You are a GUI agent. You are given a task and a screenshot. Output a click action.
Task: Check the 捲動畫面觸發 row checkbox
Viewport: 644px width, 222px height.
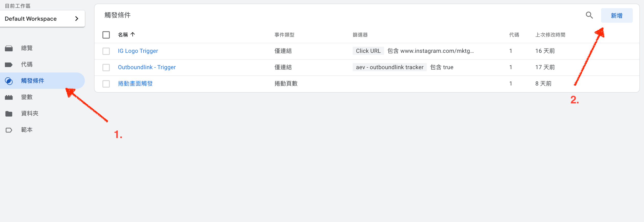click(x=106, y=84)
